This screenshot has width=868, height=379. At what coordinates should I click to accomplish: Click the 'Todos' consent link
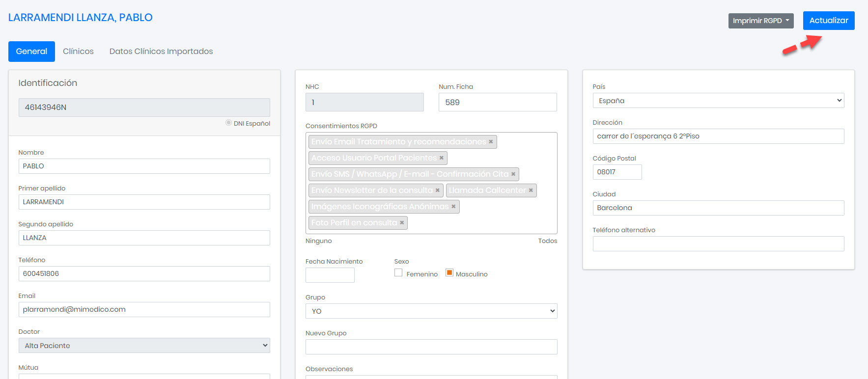coord(547,241)
